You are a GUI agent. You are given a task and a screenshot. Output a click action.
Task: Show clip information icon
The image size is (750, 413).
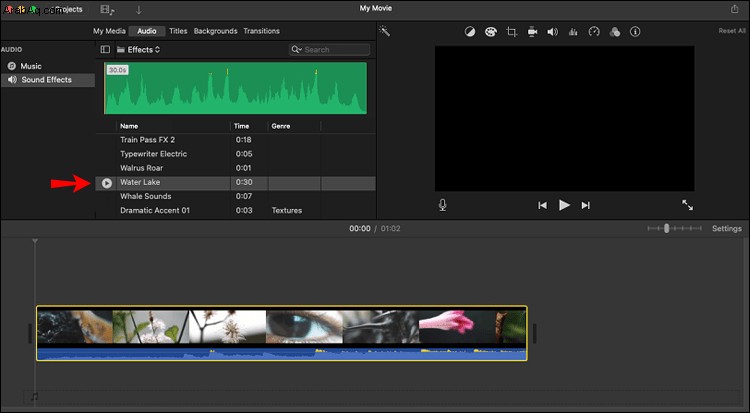[635, 32]
